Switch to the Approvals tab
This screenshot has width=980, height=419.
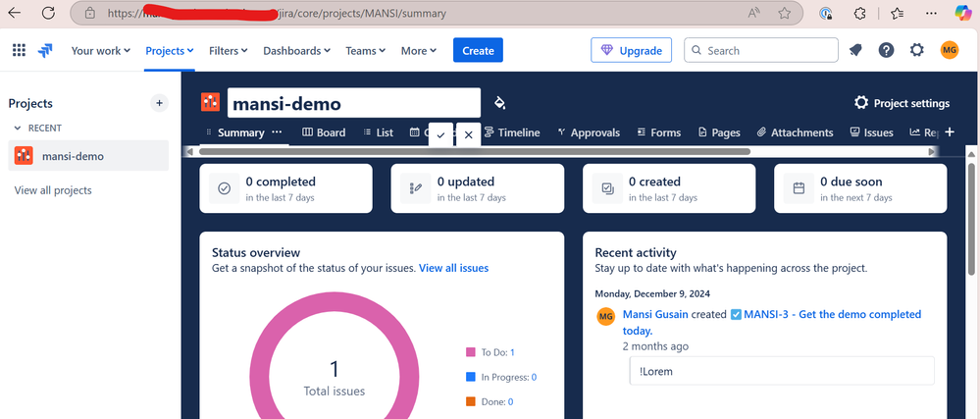(589, 132)
